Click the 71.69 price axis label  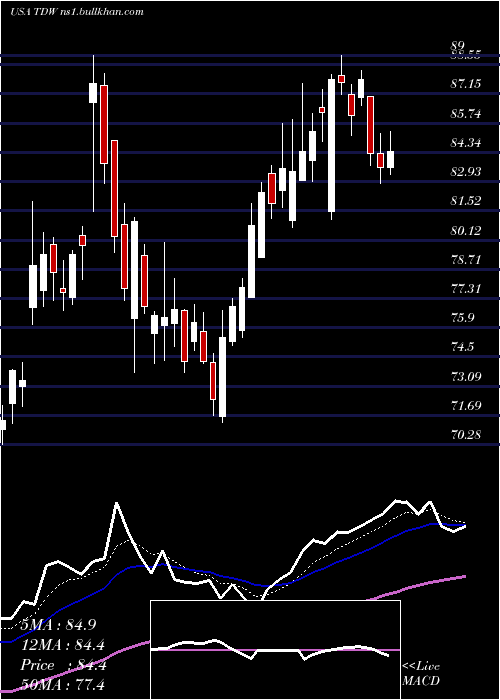pos(466,405)
